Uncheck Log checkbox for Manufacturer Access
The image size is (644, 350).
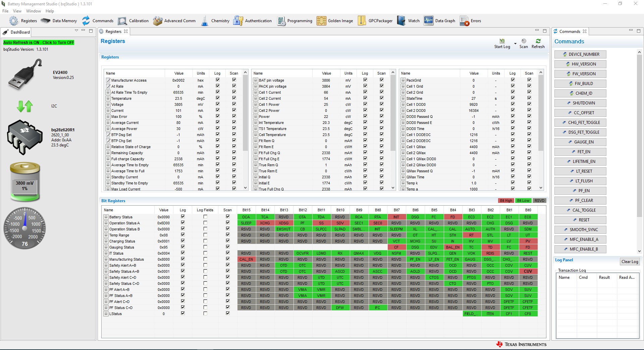218,80
